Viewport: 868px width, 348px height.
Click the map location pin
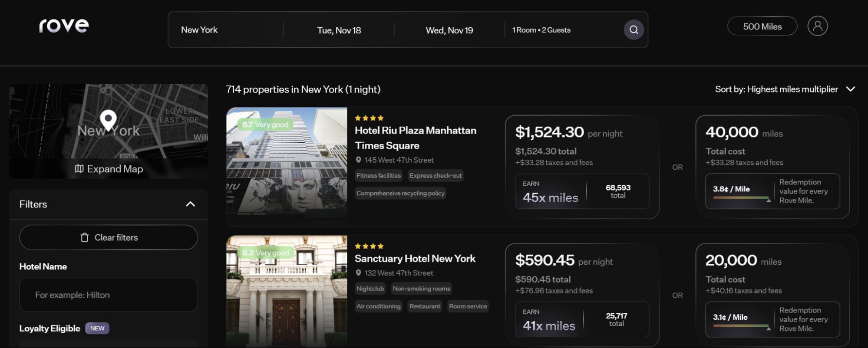[x=108, y=120]
